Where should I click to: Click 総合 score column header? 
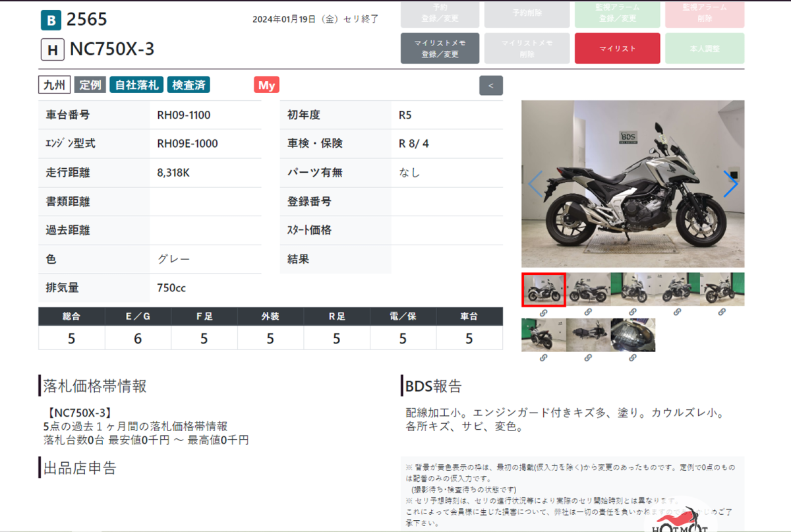coord(72,316)
